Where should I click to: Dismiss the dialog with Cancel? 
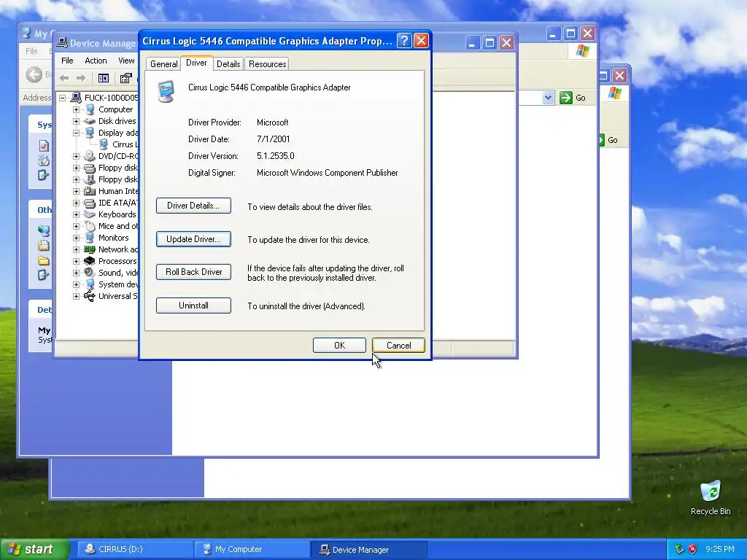[398, 345]
